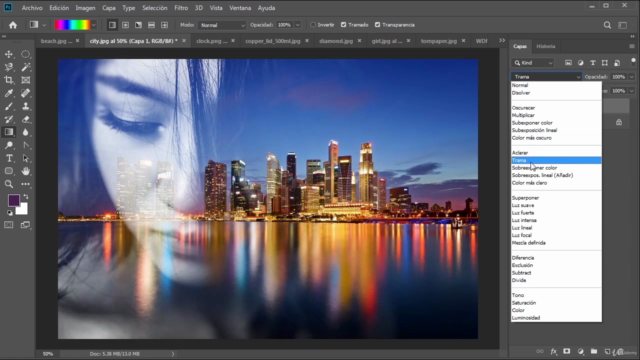Select the Clone Stamp tool
The height and width of the screenshot is (360, 640).
[25, 106]
